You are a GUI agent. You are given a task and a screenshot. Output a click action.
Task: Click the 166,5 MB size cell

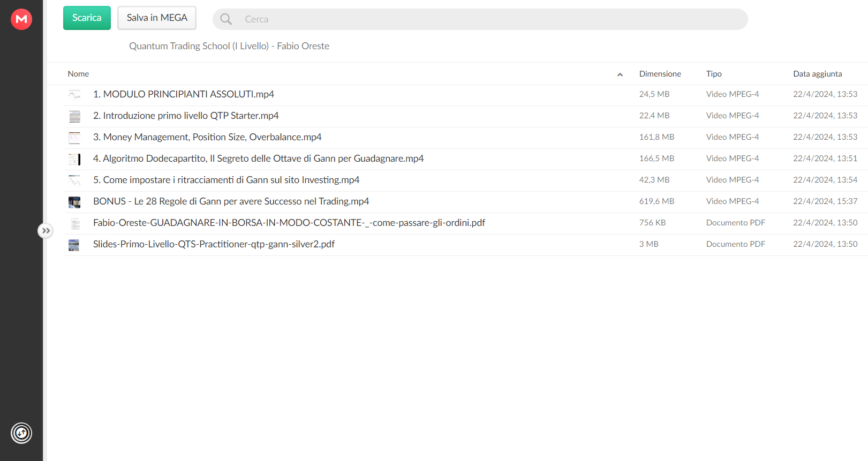[656, 158]
